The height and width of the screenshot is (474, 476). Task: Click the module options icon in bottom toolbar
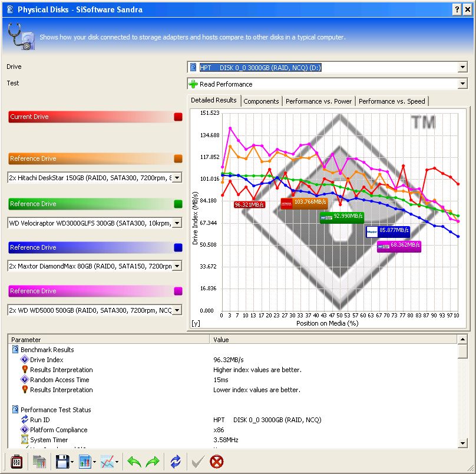coord(16,462)
